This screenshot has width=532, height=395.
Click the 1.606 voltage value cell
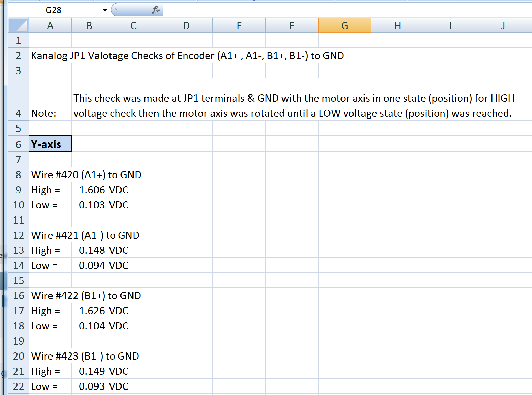coord(89,190)
